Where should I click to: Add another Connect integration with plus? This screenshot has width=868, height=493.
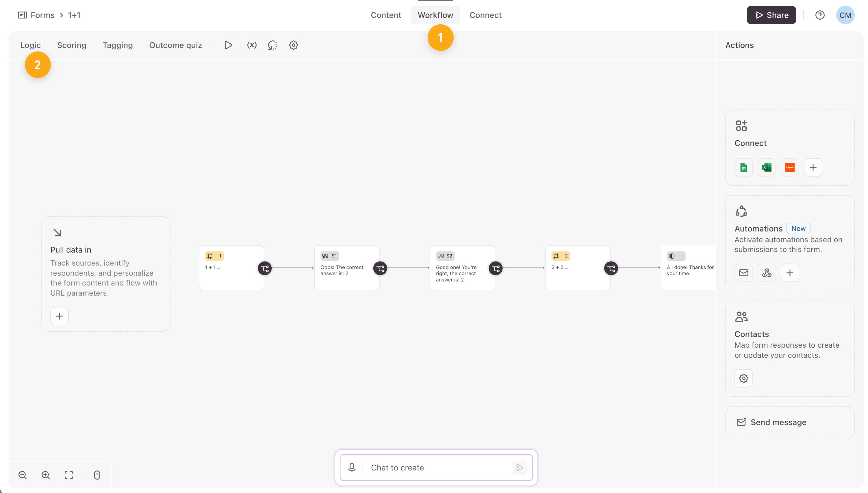point(813,167)
